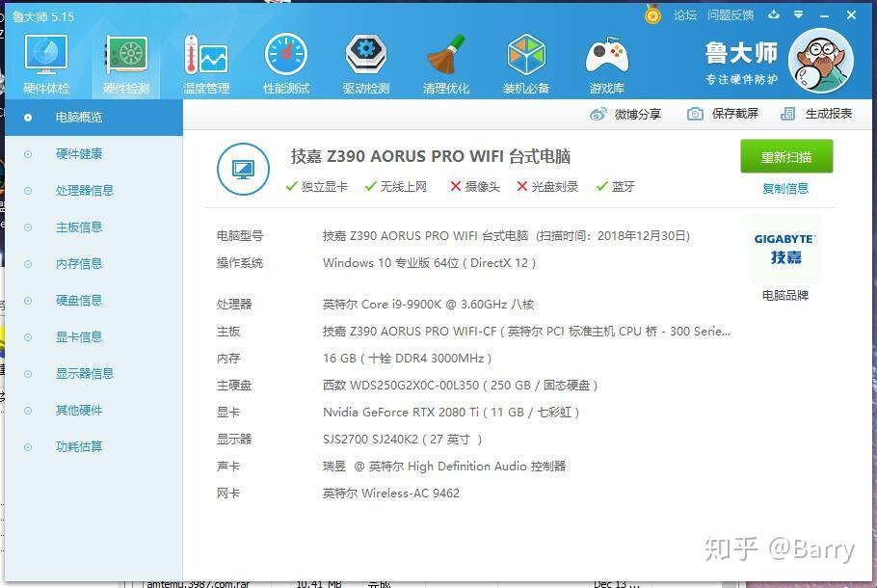The height and width of the screenshot is (588, 877).
Task: Open the 论坛 forum link
Action: (x=685, y=15)
